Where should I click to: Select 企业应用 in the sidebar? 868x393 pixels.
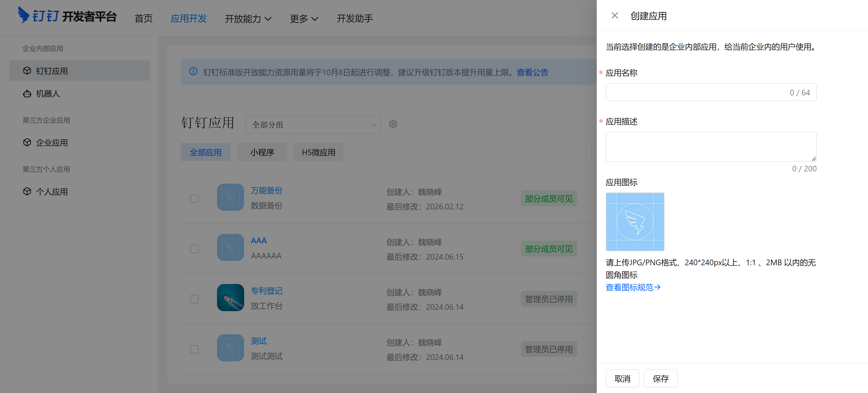click(x=80, y=143)
